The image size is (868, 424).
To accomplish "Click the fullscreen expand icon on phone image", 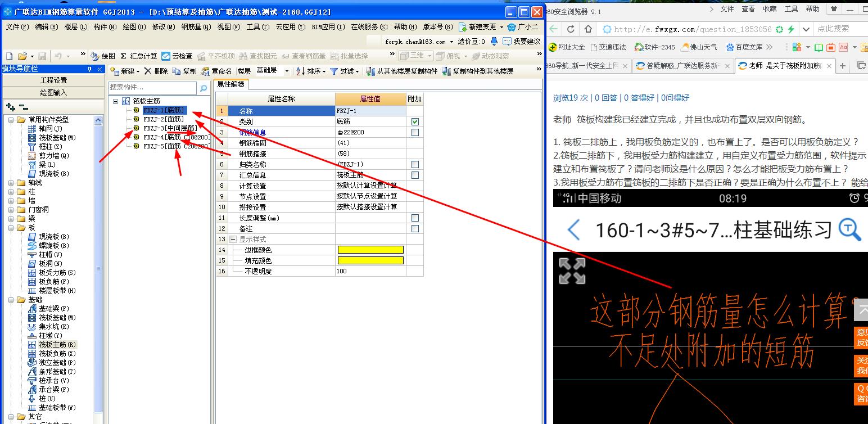I will 572,271.
